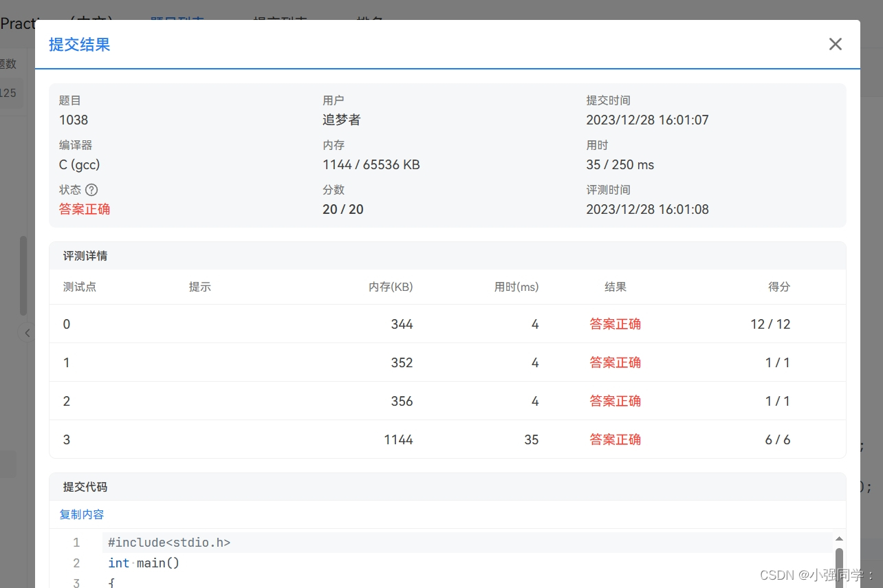The width and height of the screenshot is (883, 588).
Task: Click the 用时(ms) column header
Action: tap(516, 287)
